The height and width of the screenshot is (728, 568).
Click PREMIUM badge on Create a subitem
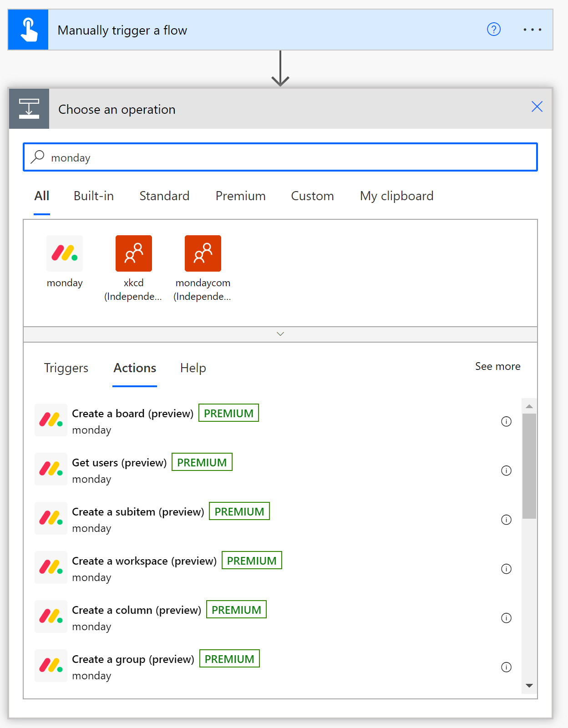click(x=239, y=511)
